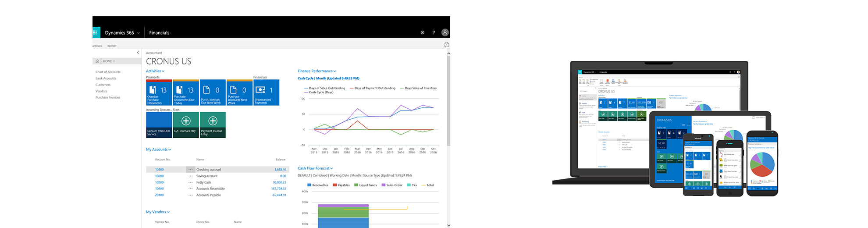The image size is (868, 228).
Task: Open account number 10400
Action: [159, 189]
